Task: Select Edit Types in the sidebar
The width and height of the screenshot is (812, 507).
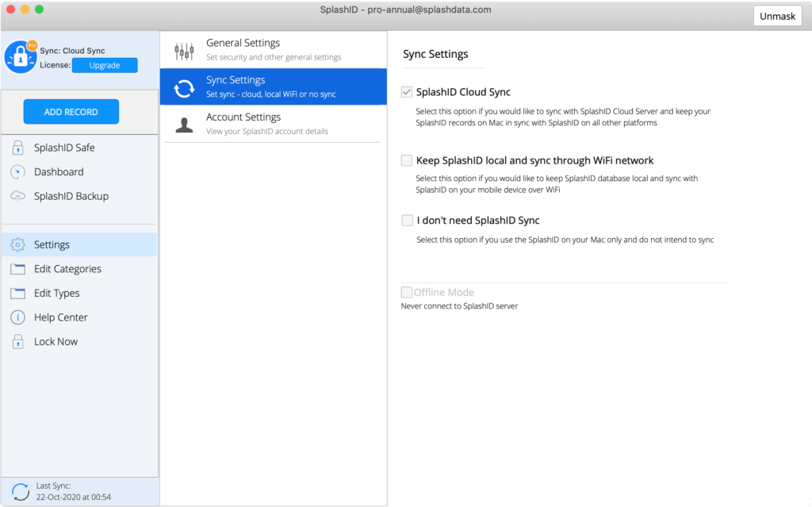Action: point(56,294)
